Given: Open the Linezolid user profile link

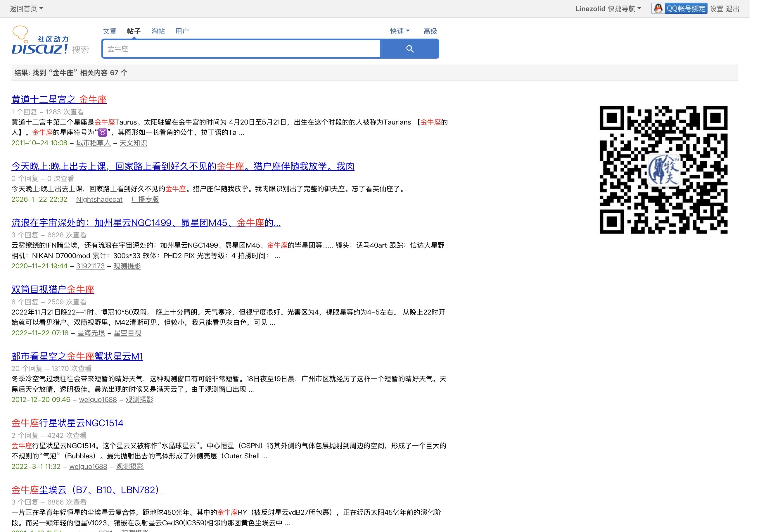Looking at the screenshot, I should click(590, 8).
